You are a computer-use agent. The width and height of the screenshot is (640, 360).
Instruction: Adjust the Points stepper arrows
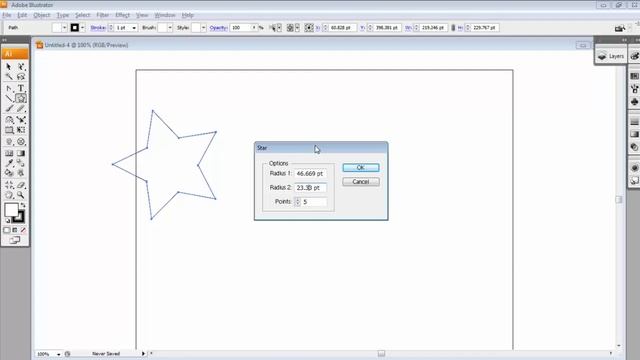(x=297, y=202)
